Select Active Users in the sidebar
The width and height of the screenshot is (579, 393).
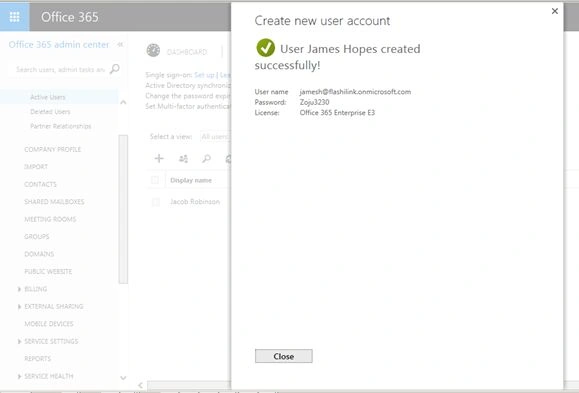click(x=48, y=97)
